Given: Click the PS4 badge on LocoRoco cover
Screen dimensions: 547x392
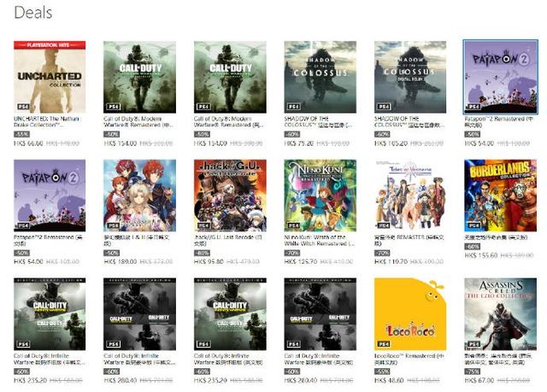Looking at the screenshot, I should click(384, 344).
